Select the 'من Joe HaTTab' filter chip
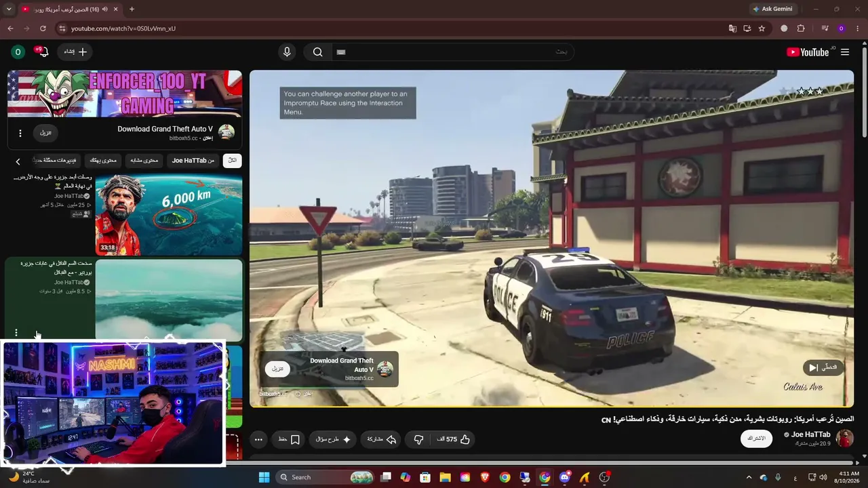Screen dimensions: 868x488 point(193,161)
